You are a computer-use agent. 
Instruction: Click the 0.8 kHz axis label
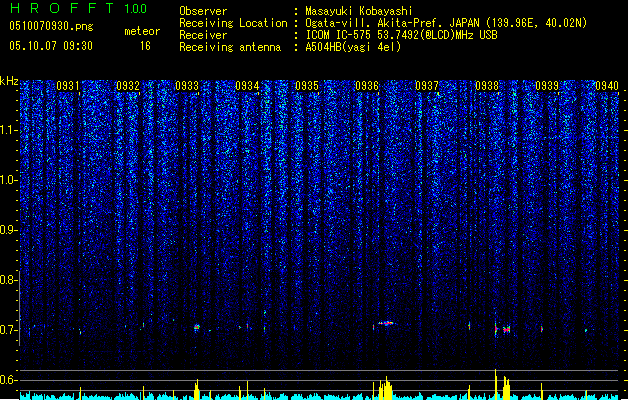point(8,280)
